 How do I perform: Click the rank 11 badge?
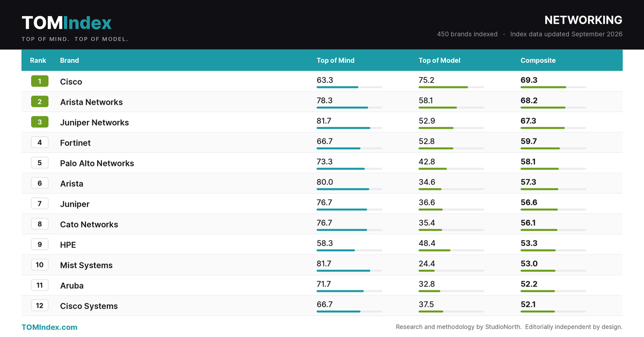coord(40,285)
